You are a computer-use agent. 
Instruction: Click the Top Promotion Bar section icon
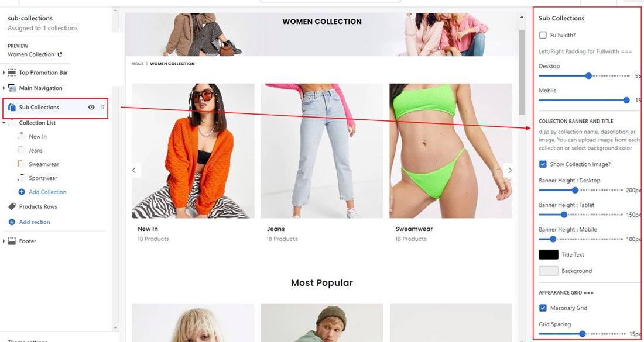pyautogui.click(x=12, y=72)
